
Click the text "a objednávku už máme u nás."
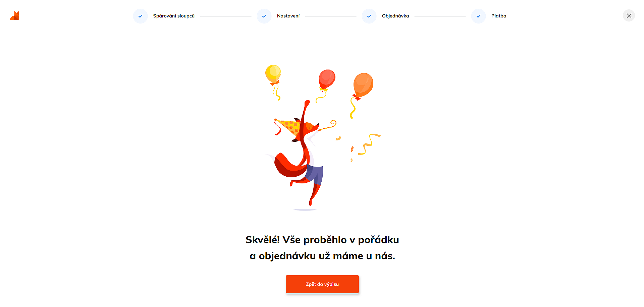coord(322,256)
